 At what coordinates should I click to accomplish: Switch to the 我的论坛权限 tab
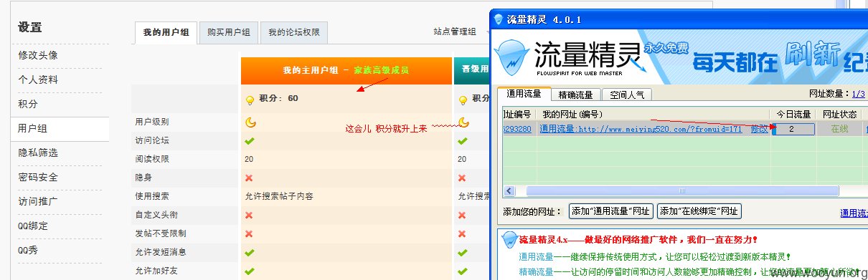[294, 32]
